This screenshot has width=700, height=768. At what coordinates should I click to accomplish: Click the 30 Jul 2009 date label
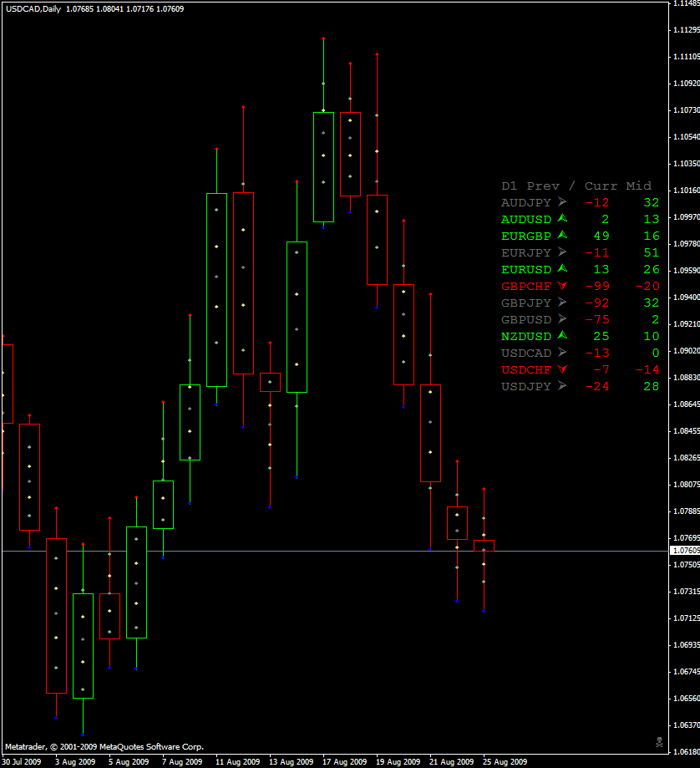coord(22,761)
